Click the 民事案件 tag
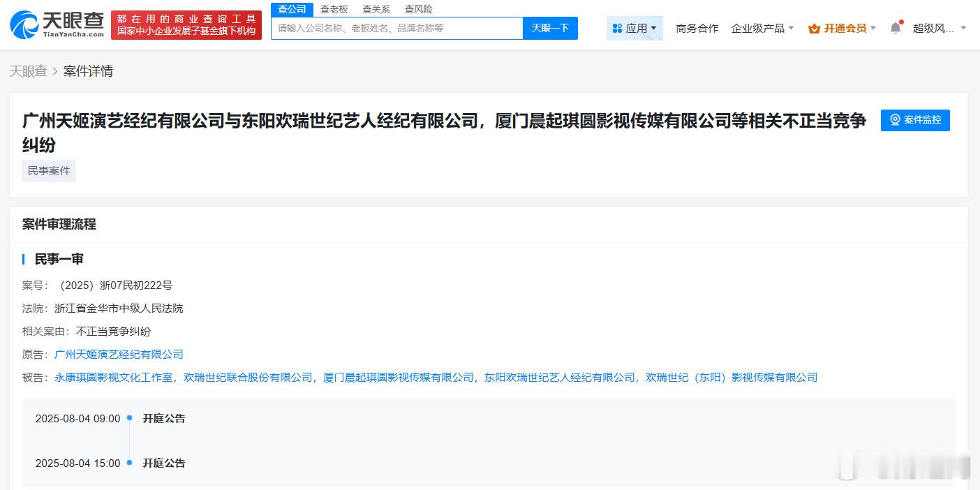The image size is (980, 490). coord(49,171)
